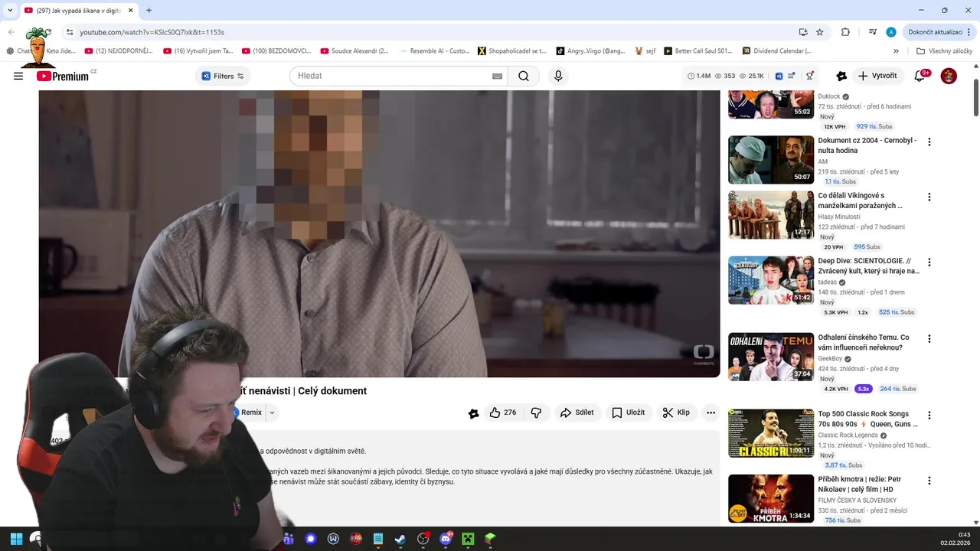Open YouTube notifications bell
The height and width of the screenshot is (551, 980).
(920, 76)
